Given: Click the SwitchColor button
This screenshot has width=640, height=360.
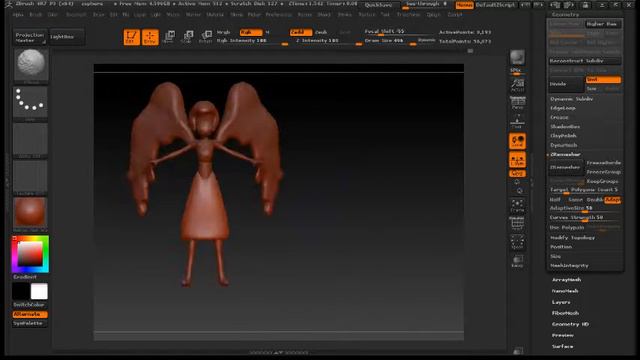Looking at the screenshot, I should pos(30,305).
